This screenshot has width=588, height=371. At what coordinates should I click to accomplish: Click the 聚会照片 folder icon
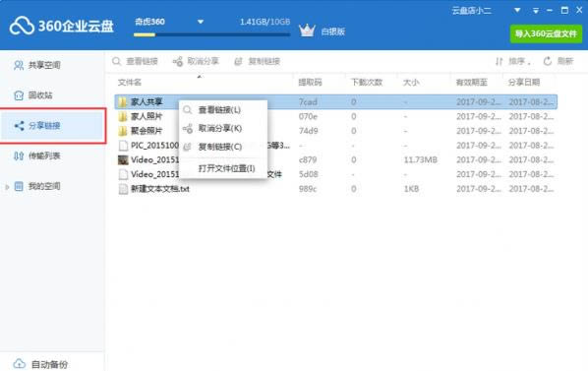[x=123, y=131]
